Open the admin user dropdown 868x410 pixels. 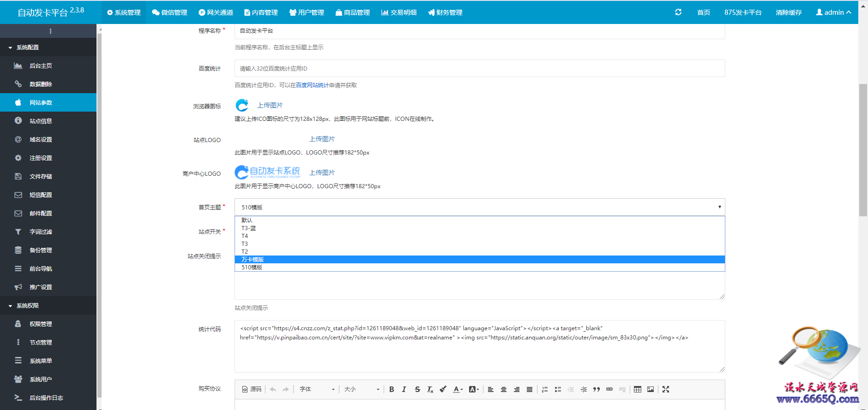pos(833,12)
